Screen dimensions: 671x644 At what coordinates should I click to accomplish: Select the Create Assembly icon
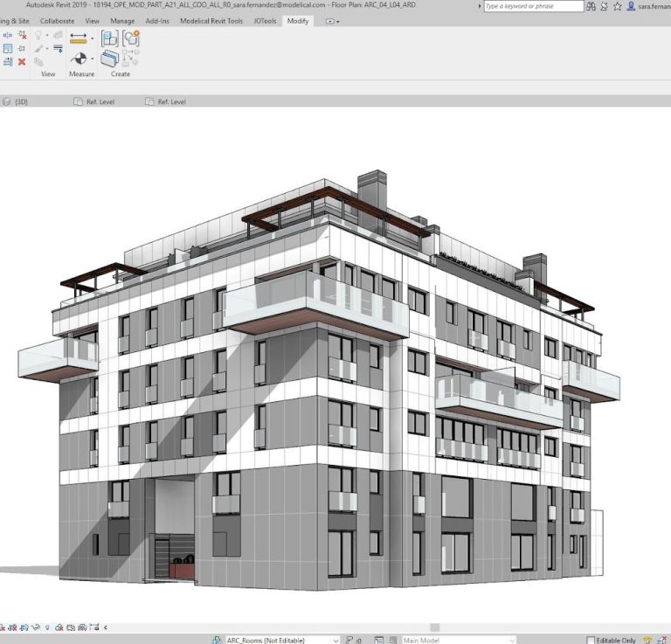(x=110, y=38)
